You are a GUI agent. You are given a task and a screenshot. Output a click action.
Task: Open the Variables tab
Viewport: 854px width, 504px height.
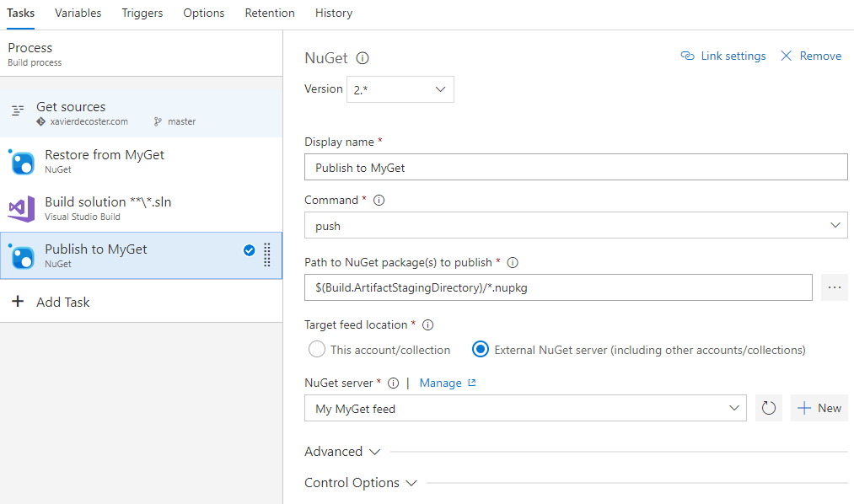point(78,13)
